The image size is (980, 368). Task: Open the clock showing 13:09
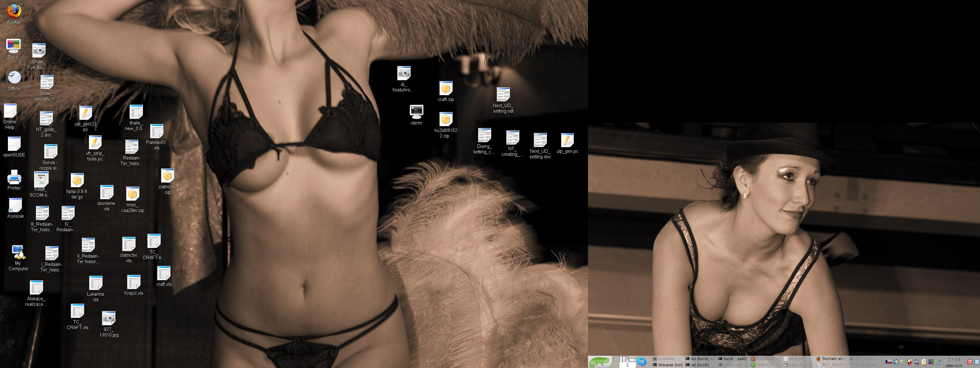pyautogui.click(x=954, y=360)
